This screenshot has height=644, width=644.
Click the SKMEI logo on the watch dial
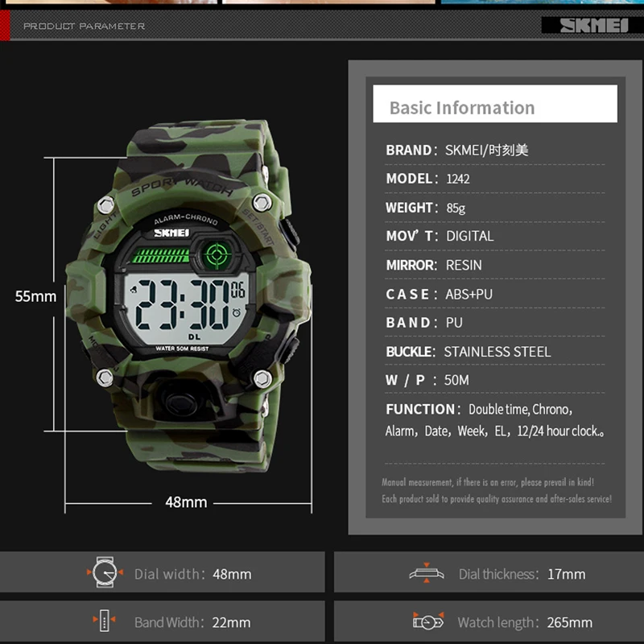coord(171,233)
